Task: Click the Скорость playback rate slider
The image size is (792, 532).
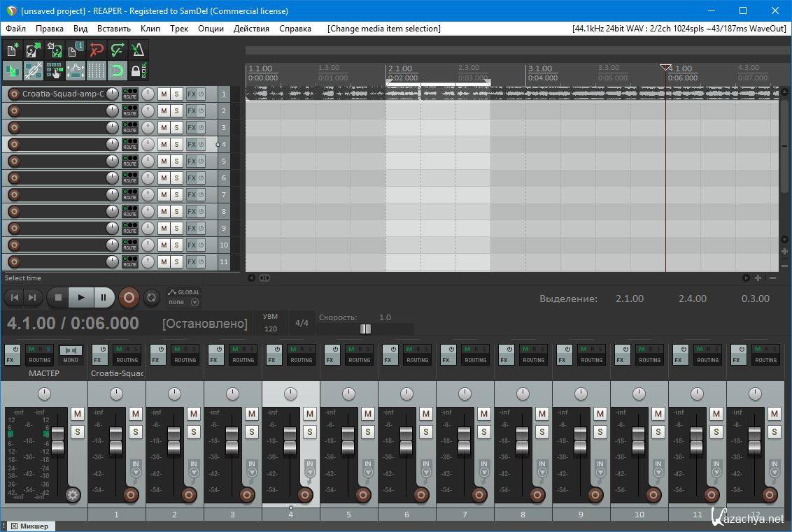Action: (365, 329)
